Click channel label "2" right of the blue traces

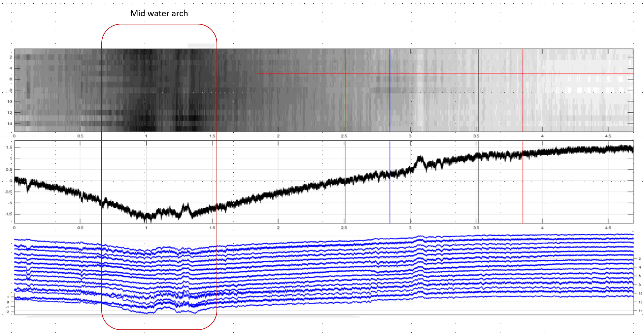click(x=639, y=259)
